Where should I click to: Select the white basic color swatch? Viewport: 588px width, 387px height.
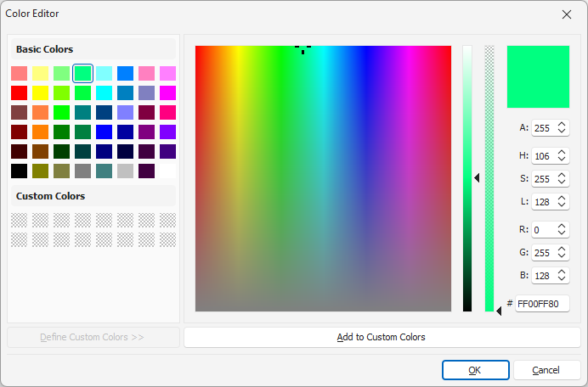[167, 171]
